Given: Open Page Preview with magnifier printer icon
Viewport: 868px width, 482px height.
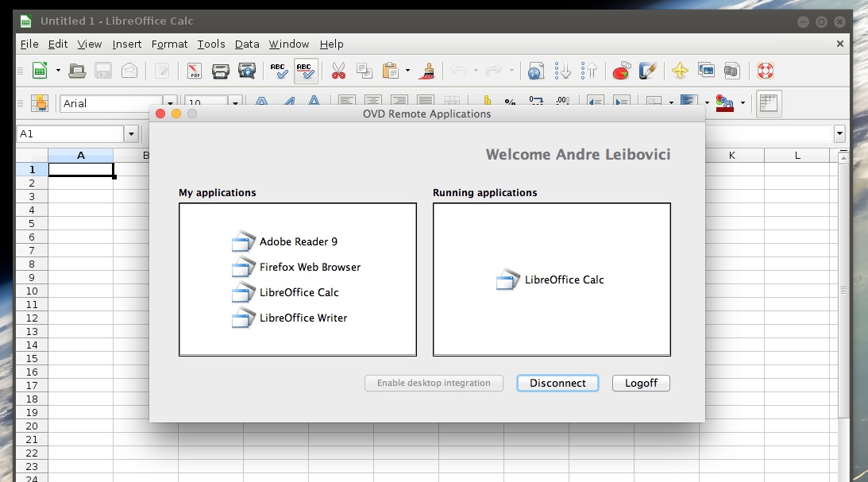Looking at the screenshot, I should coord(246,71).
